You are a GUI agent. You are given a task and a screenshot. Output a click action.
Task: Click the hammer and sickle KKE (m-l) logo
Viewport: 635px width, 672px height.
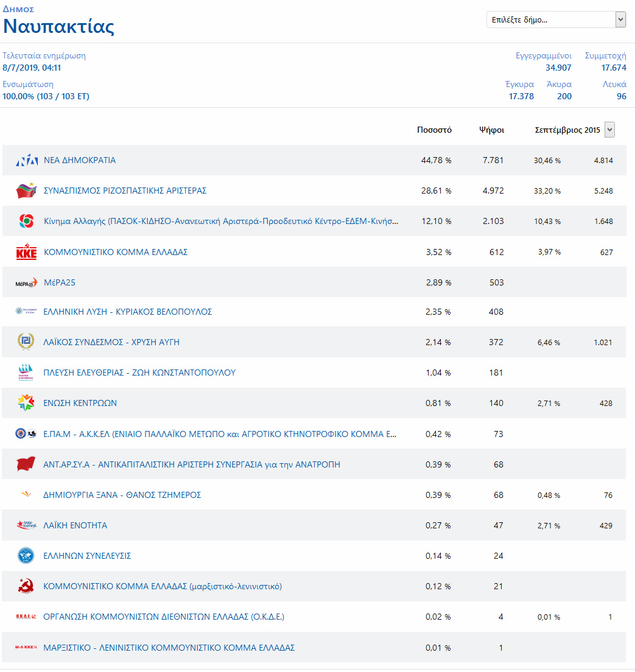(x=26, y=586)
